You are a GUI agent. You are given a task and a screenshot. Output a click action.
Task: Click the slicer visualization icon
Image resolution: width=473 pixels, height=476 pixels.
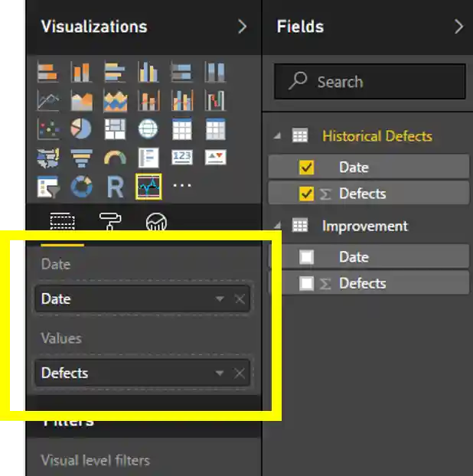tap(47, 186)
